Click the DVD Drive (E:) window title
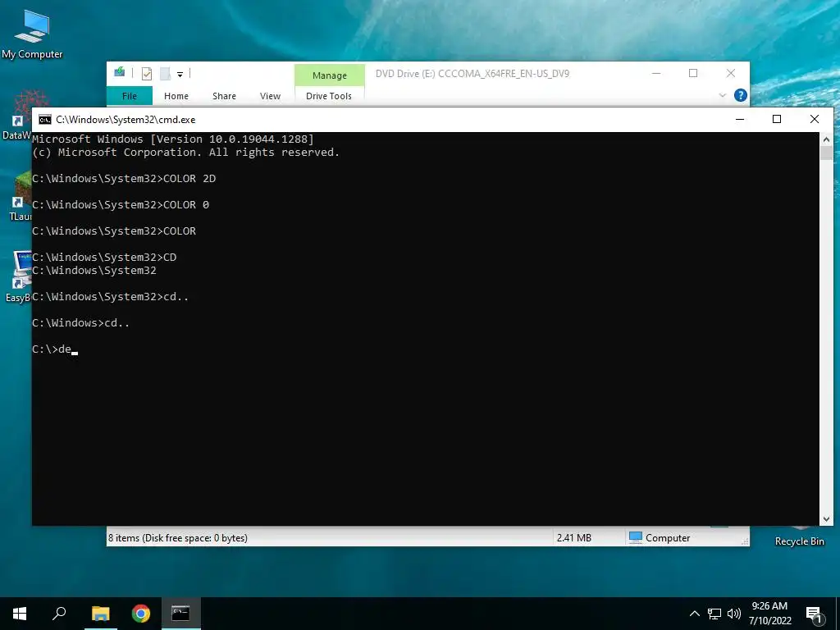840x630 pixels. click(472, 73)
